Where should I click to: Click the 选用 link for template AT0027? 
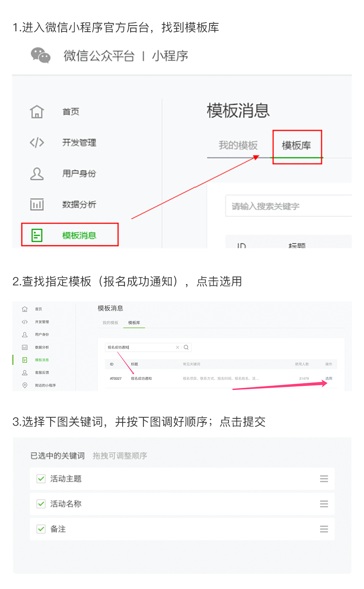[329, 378]
